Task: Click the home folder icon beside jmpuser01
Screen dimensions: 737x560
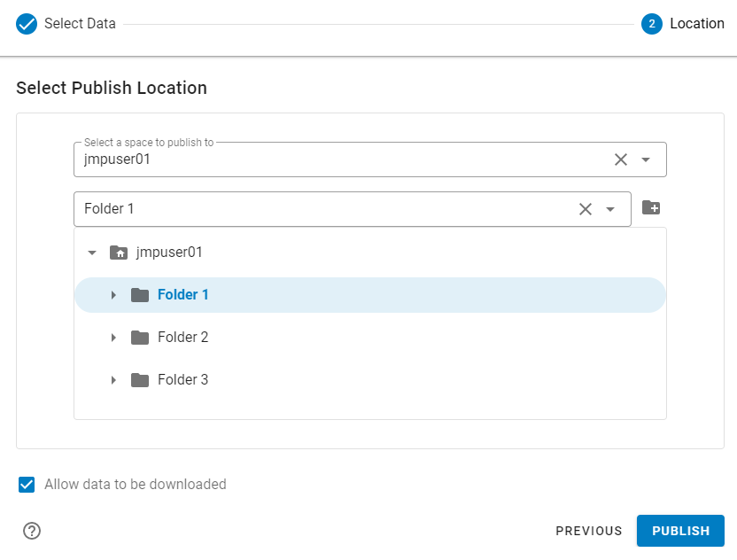Action: coord(120,252)
